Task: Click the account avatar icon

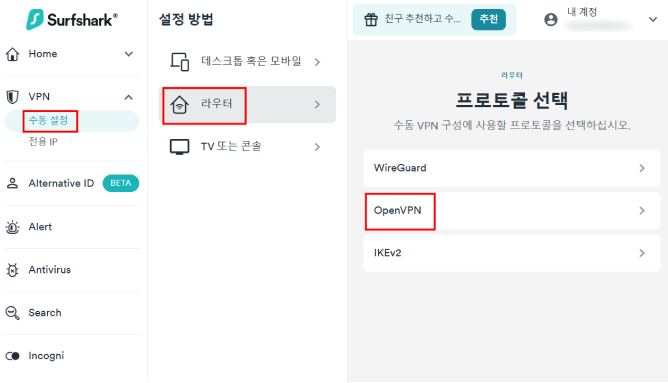Action: point(551,19)
